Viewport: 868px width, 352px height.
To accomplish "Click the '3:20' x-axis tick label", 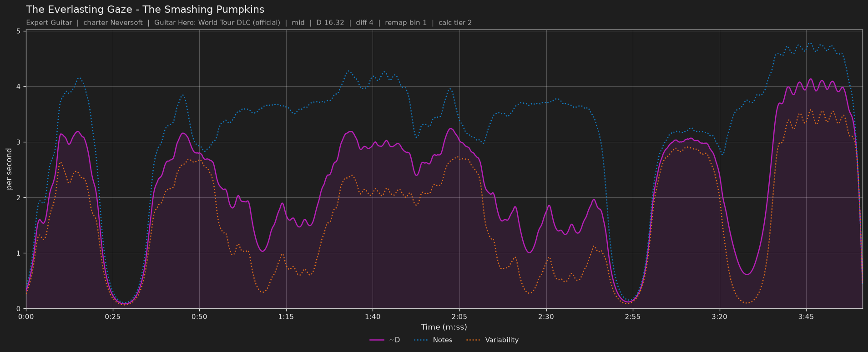I will pos(719,317).
